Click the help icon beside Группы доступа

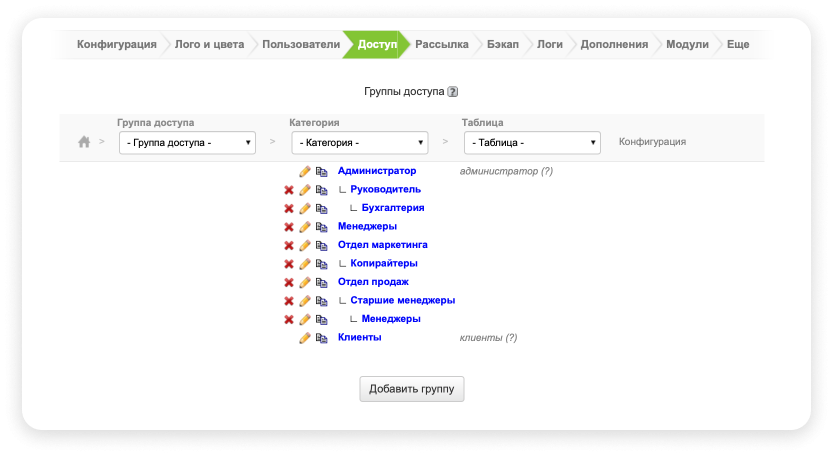[x=453, y=91]
